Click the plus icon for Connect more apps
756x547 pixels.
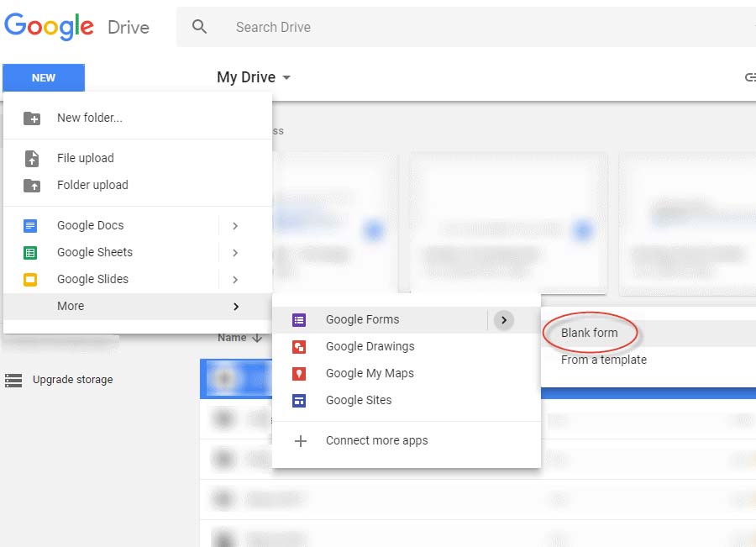pyautogui.click(x=301, y=441)
